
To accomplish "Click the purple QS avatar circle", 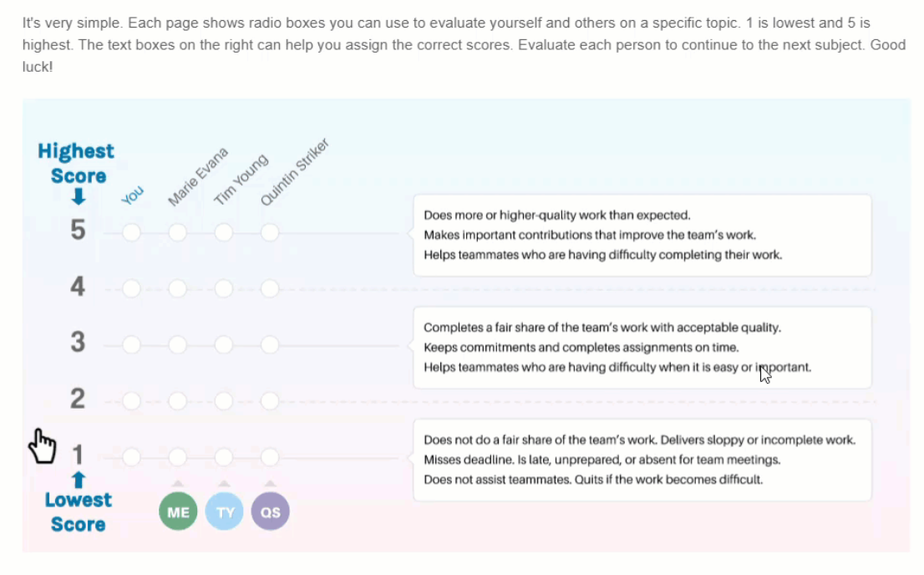I will pos(270,511).
